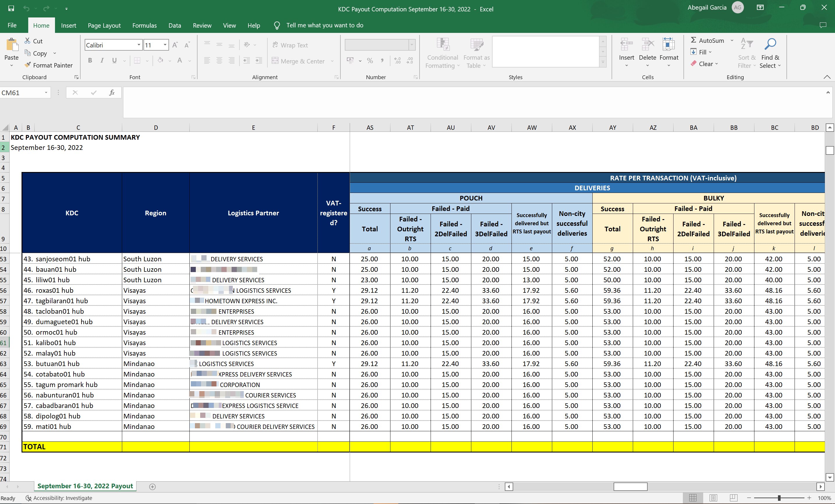Image resolution: width=835 pixels, height=504 pixels.
Task: Click the Format Painter brush icon
Action: (x=28, y=65)
